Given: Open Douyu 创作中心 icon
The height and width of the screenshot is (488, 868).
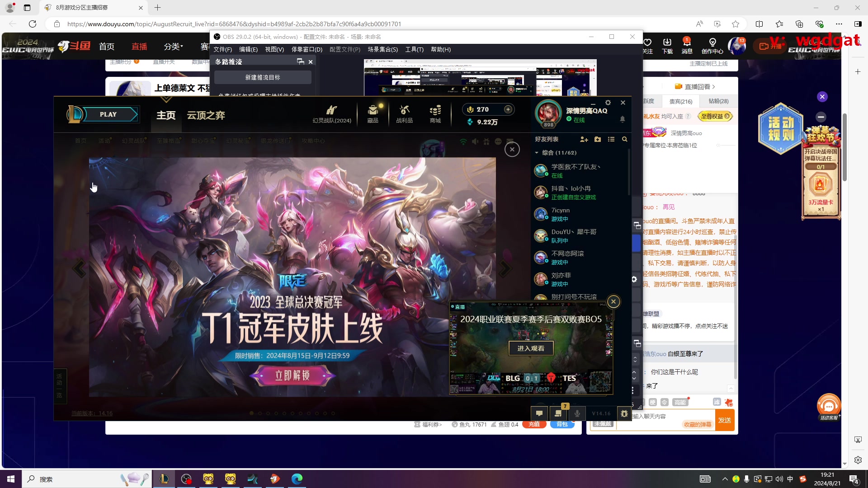Looking at the screenshot, I should click(x=712, y=46).
